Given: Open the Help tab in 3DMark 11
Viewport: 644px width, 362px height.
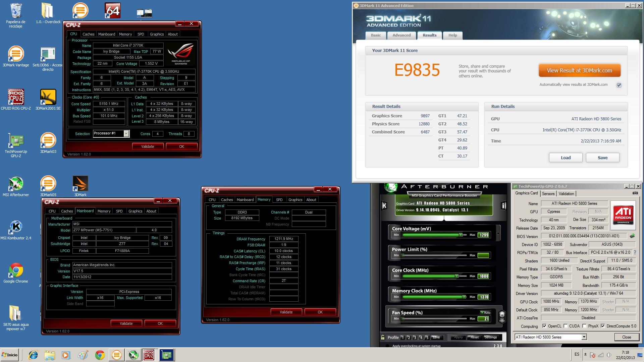Looking at the screenshot, I should pyautogui.click(x=452, y=35).
